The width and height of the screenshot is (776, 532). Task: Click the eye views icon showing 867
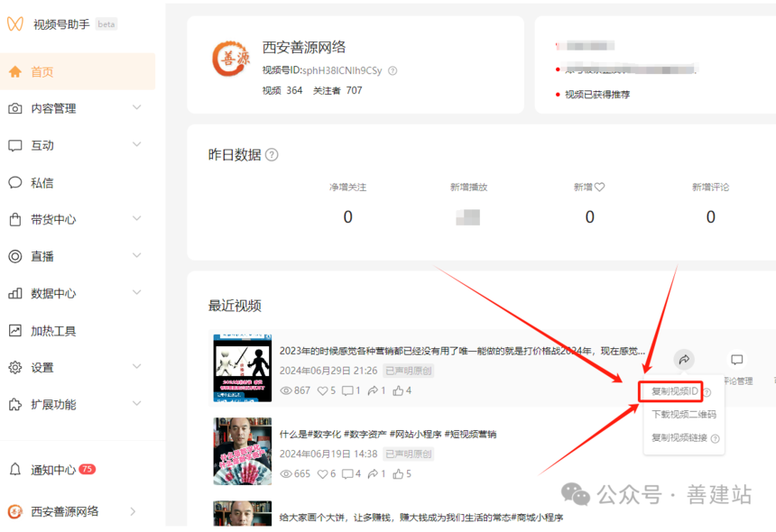(286, 390)
